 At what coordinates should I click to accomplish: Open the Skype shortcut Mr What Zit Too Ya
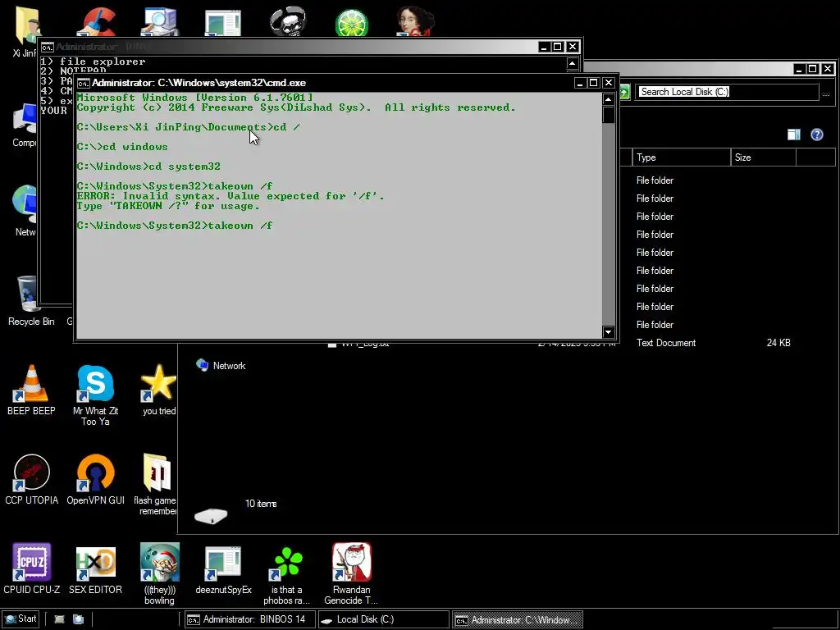pyautogui.click(x=95, y=395)
